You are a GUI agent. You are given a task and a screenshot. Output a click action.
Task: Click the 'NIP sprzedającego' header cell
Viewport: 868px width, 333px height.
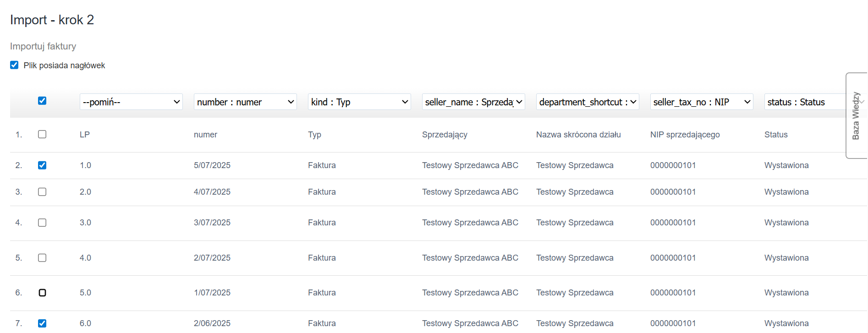pos(685,135)
